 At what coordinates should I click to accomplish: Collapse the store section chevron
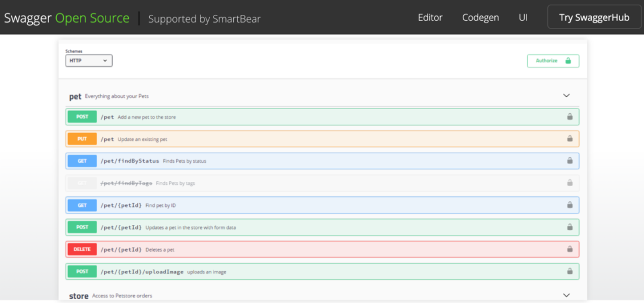pos(566,295)
